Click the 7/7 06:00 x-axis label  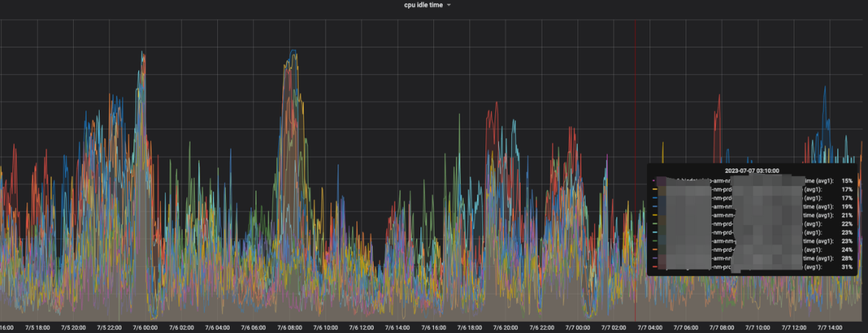point(685,327)
